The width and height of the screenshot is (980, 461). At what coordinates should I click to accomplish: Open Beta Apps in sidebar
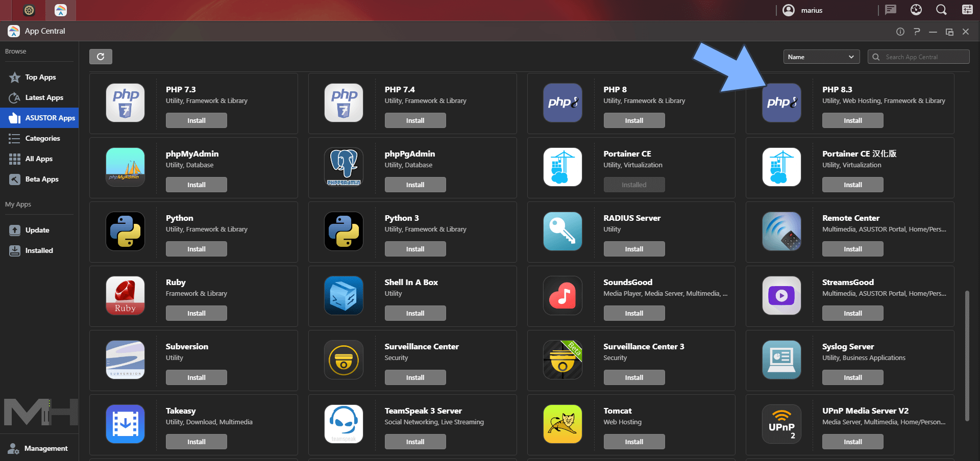coord(39,179)
